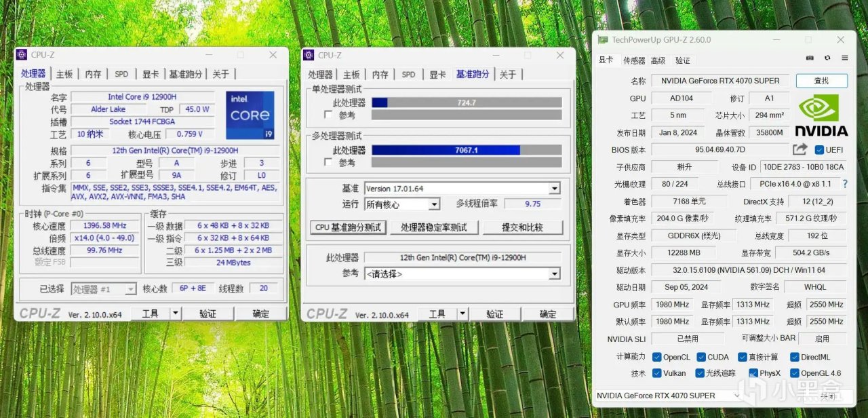Open 关于 tab in processor CPU-Z window

[221, 74]
